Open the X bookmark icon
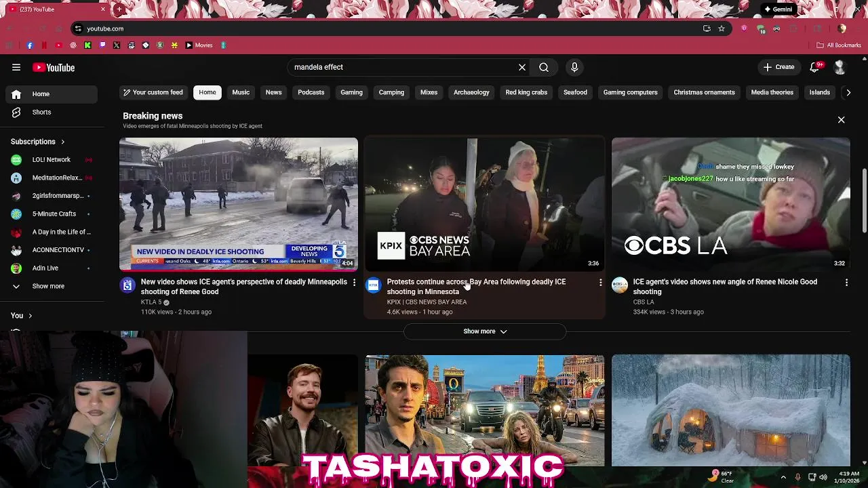The width and height of the screenshot is (868, 488). point(117,45)
